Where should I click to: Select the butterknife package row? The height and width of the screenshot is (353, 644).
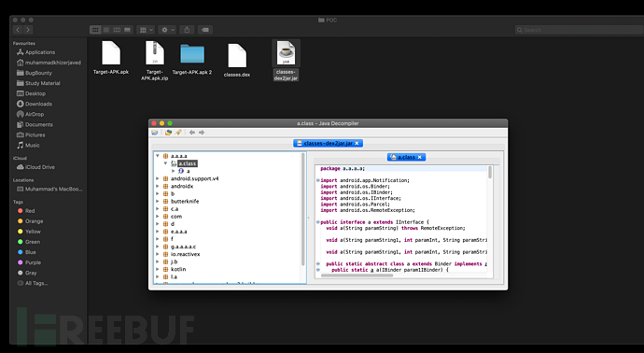coord(185,202)
